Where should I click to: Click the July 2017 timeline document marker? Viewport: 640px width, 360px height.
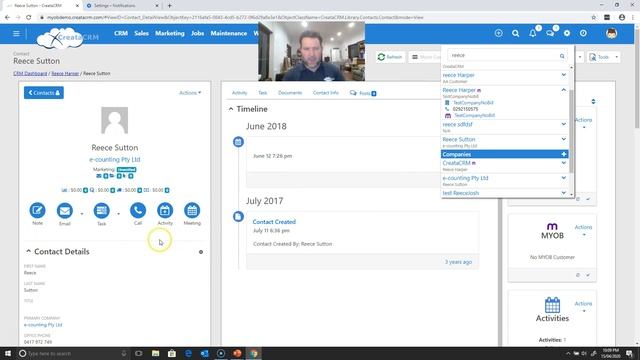pyautogui.click(x=238, y=217)
